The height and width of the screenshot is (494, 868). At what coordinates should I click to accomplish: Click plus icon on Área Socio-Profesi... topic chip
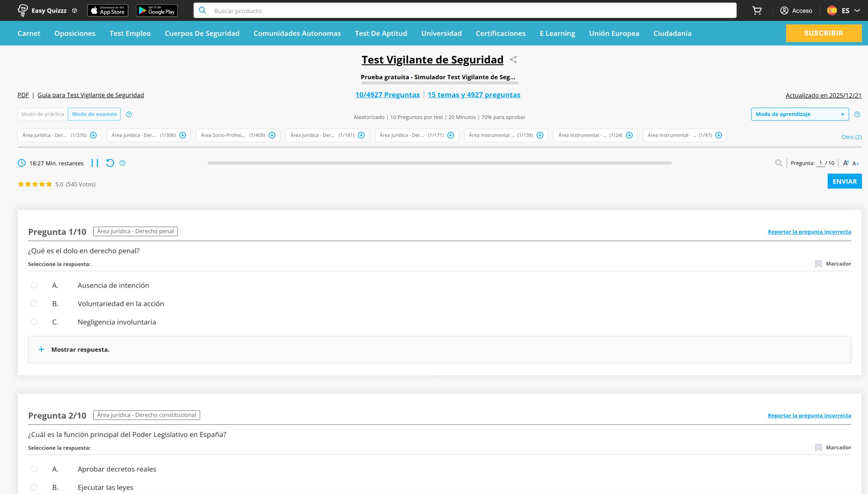click(x=272, y=136)
